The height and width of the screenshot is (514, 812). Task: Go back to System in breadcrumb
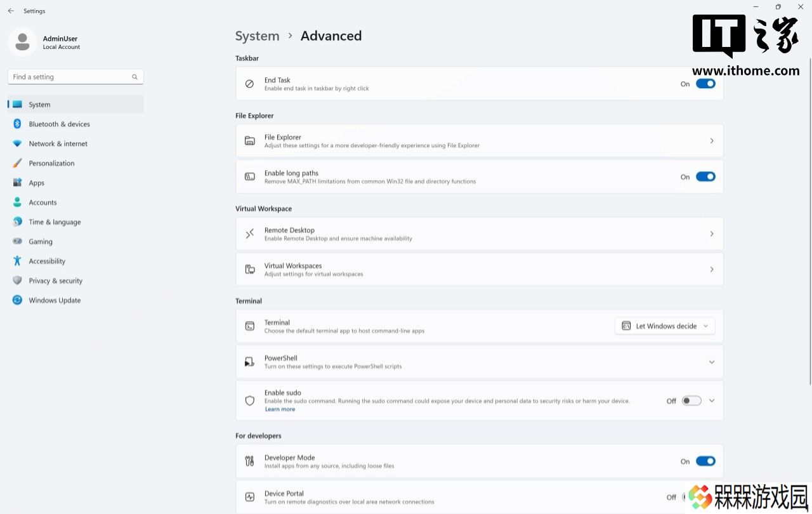(x=257, y=36)
